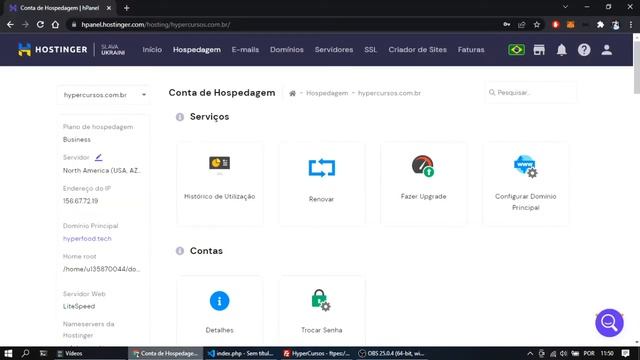Click the Renovar arrows icon

322,168
